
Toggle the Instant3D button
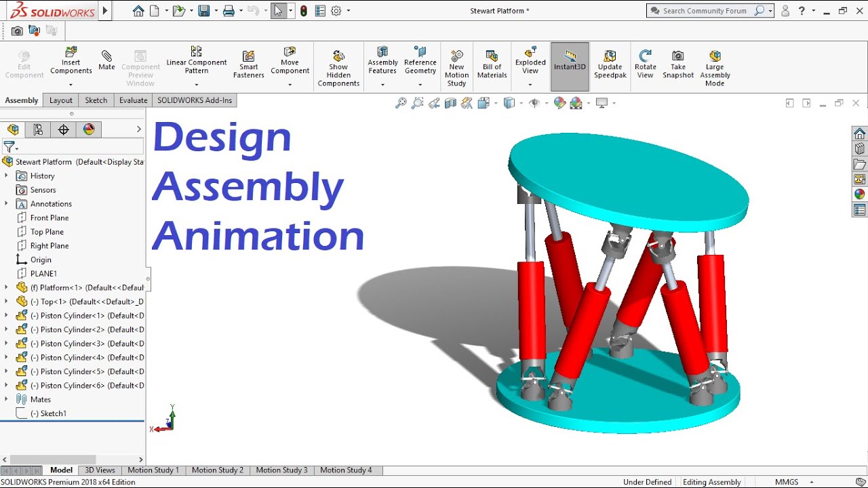(x=570, y=66)
